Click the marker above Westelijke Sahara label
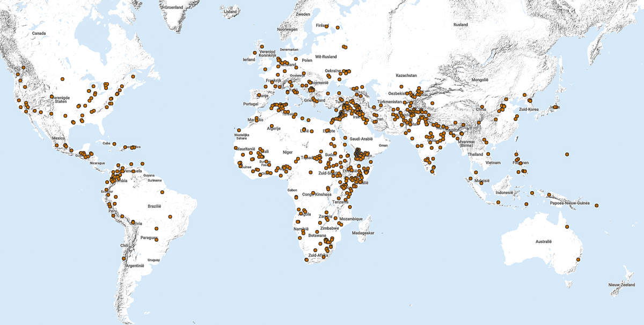 point(238,130)
